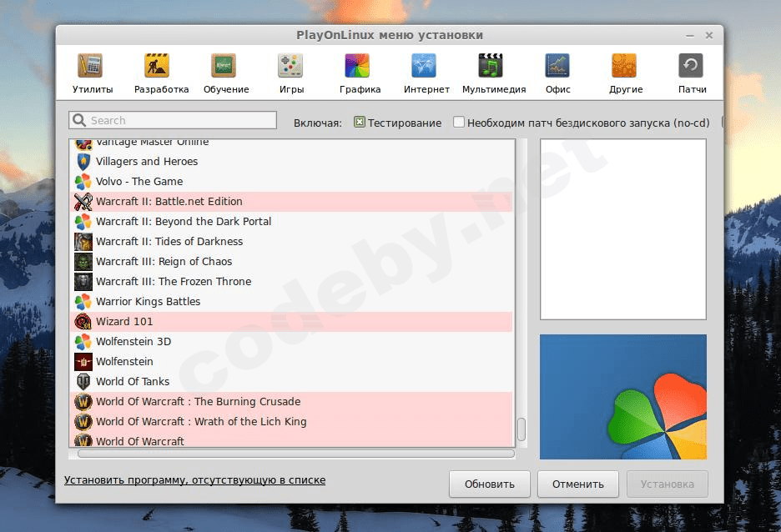Disable the Тестирование checkbox
The width and height of the screenshot is (781, 532).
pos(359,122)
